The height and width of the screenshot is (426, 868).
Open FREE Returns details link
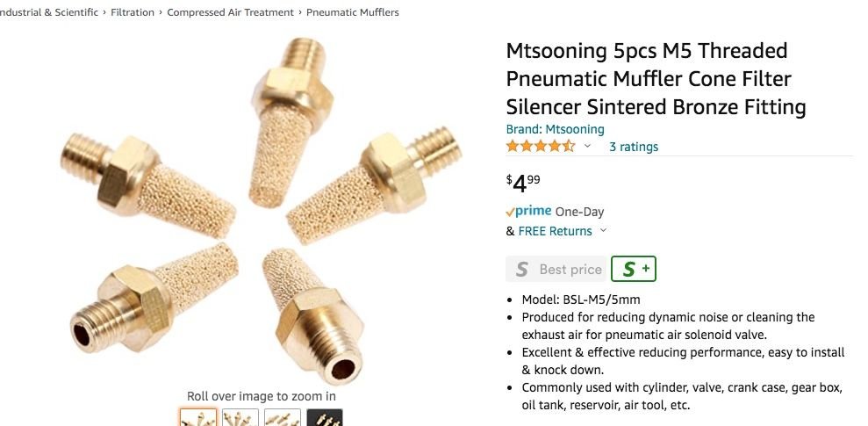[x=555, y=231]
